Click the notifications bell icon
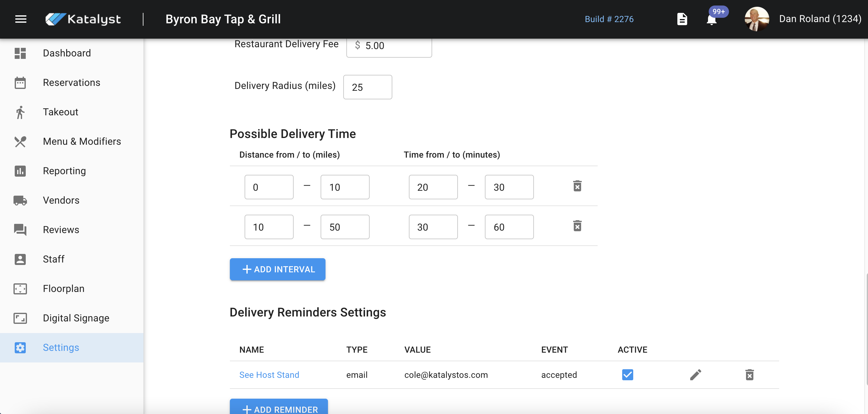This screenshot has height=414, width=868. click(711, 20)
